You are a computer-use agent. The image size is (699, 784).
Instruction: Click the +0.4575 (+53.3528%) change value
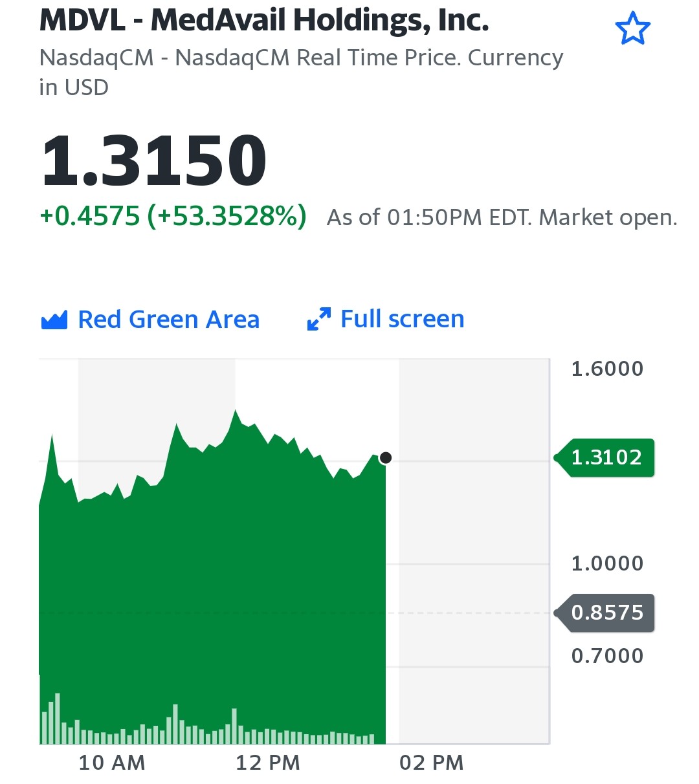173,215
